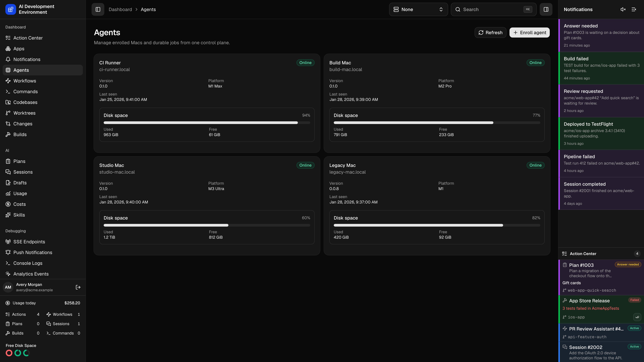Click the sign out icon next to Avery Morgan
The height and width of the screenshot is (362, 644).
tap(78, 287)
